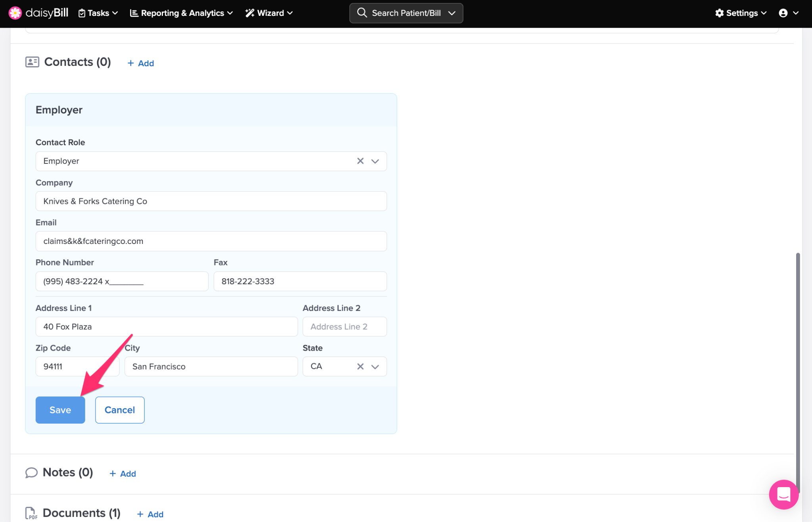Expand the State dropdown arrow
The height and width of the screenshot is (522, 812).
tap(375, 367)
